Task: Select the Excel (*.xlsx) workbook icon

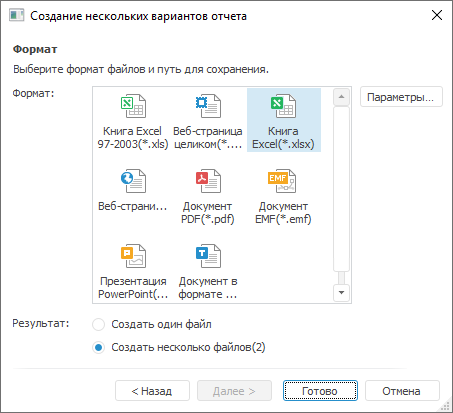Action: [x=283, y=106]
